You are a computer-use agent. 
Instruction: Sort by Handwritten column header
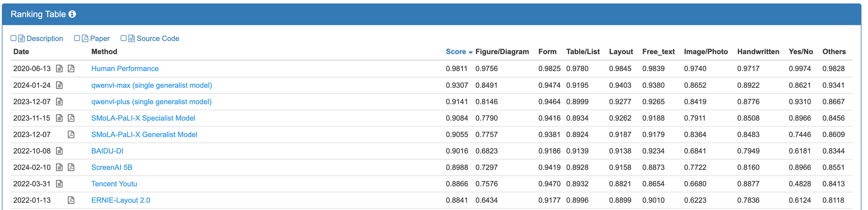pyautogui.click(x=758, y=52)
